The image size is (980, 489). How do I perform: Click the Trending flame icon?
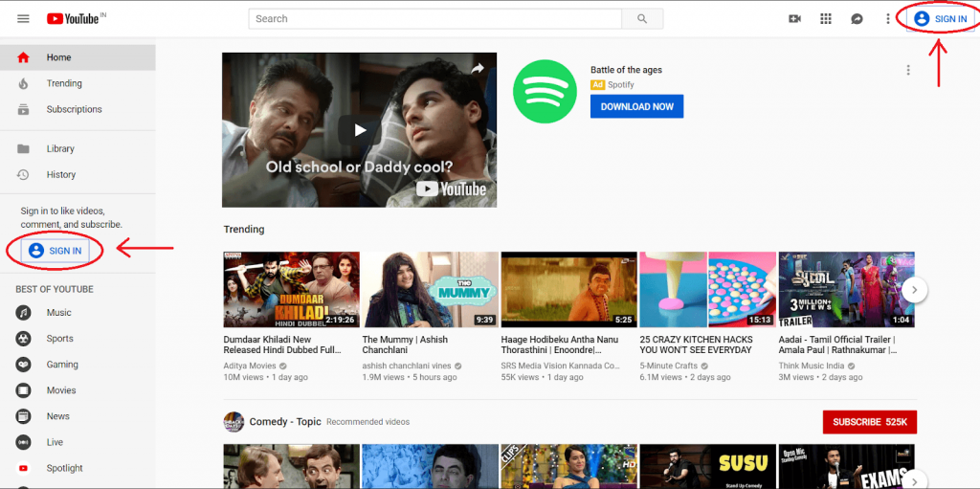[x=23, y=84]
